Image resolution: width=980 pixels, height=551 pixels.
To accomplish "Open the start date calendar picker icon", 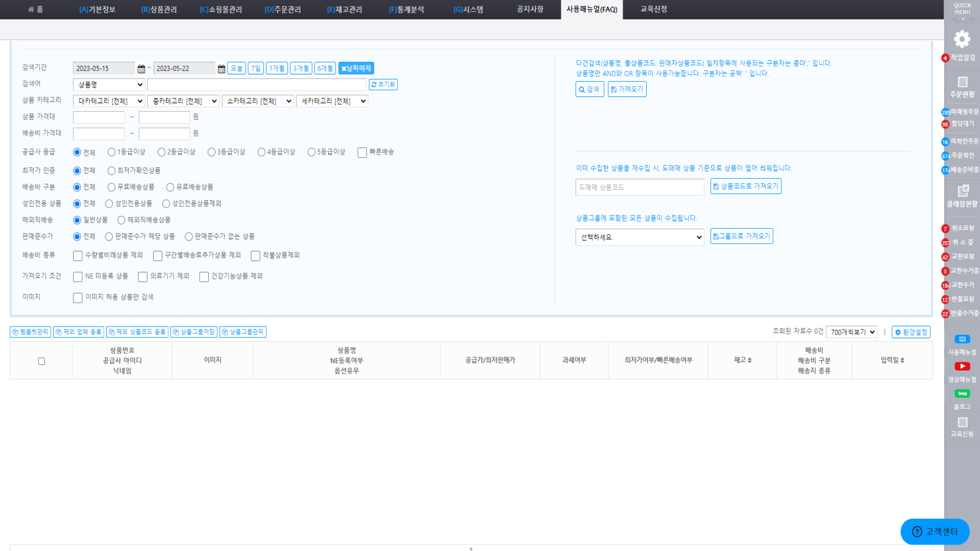I will (141, 69).
